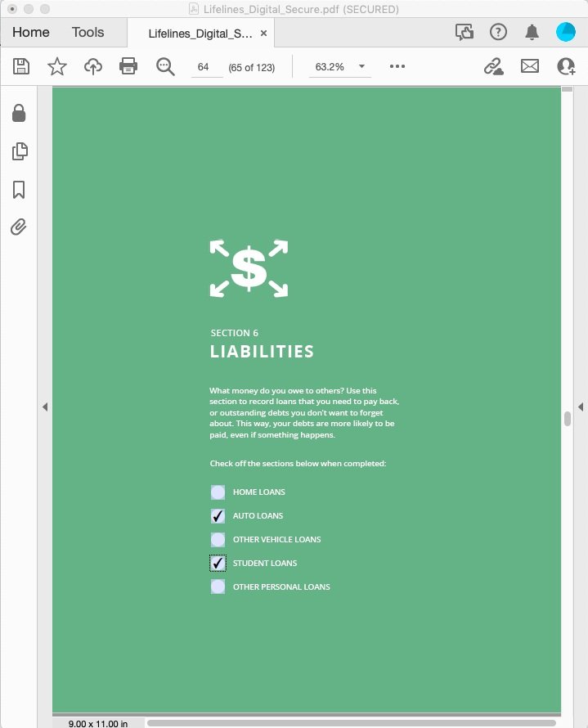Uncheck the STUDENT LOANS checkbox
The width and height of the screenshot is (588, 728).
click(x=218, y=564)
